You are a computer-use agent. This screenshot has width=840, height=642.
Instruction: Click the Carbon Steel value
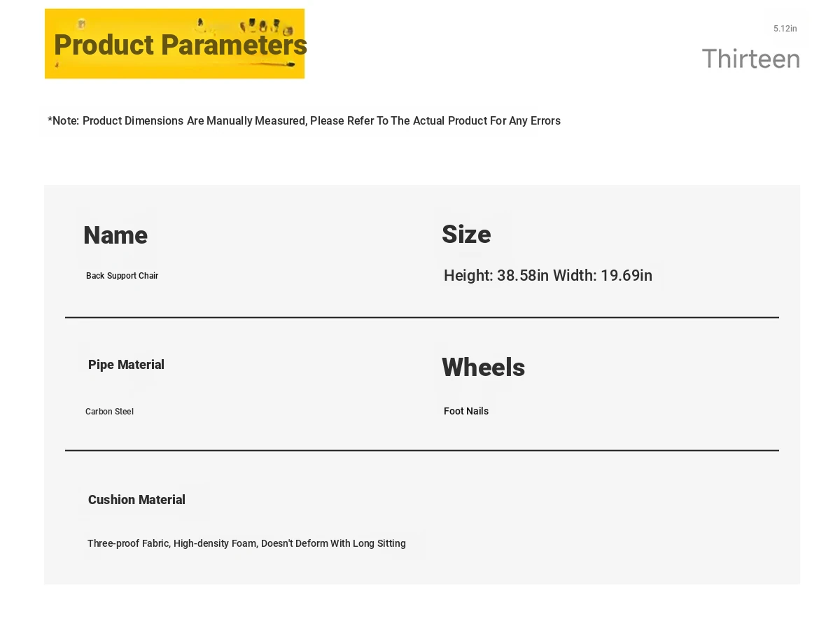(x=109, y=412)
